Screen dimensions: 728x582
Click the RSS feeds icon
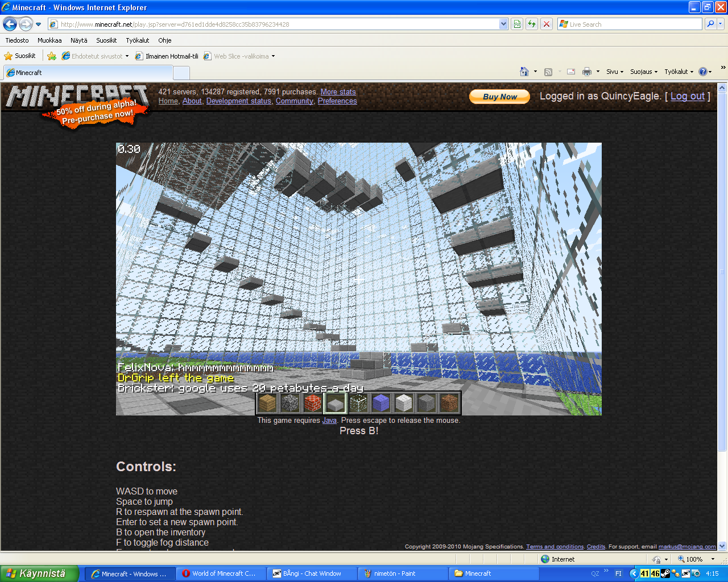(548, 72)
